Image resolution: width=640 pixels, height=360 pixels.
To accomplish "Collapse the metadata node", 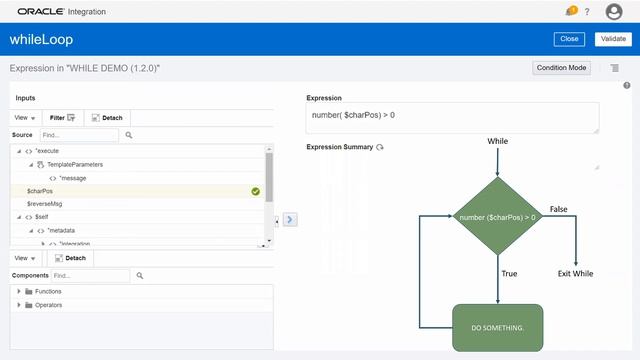I will point(31,231).
